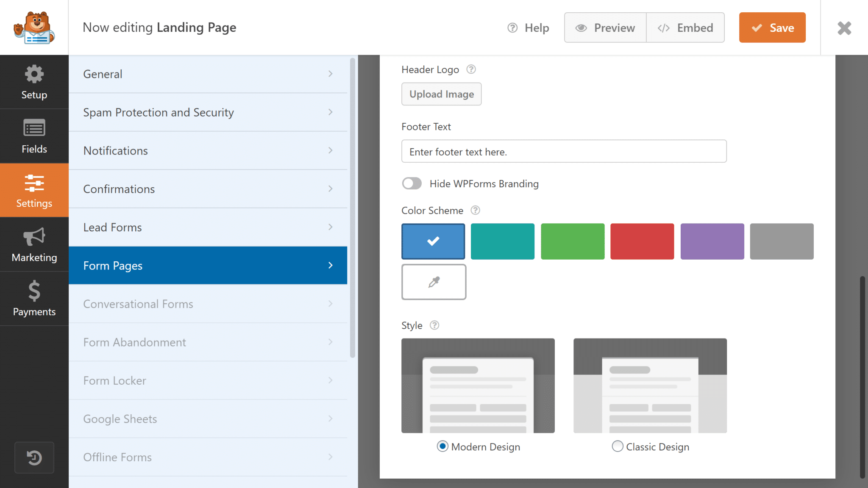Select the purple color scheme swatch

tap(712, 241)
